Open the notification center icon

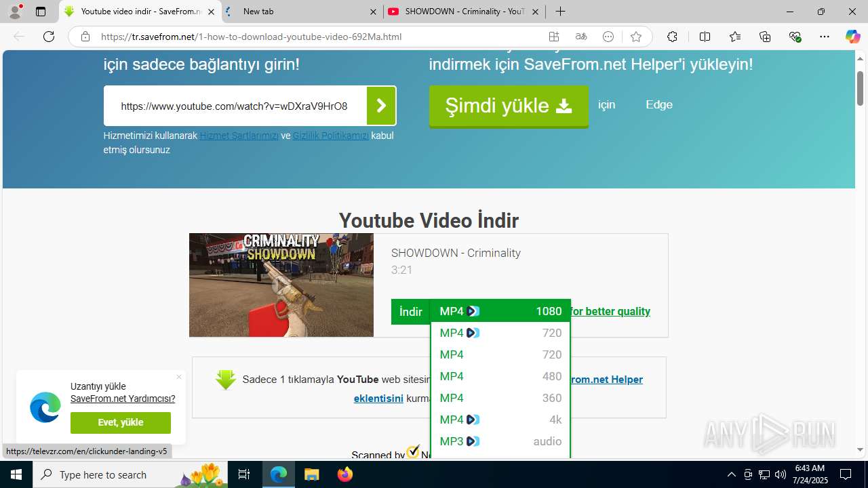846,474
